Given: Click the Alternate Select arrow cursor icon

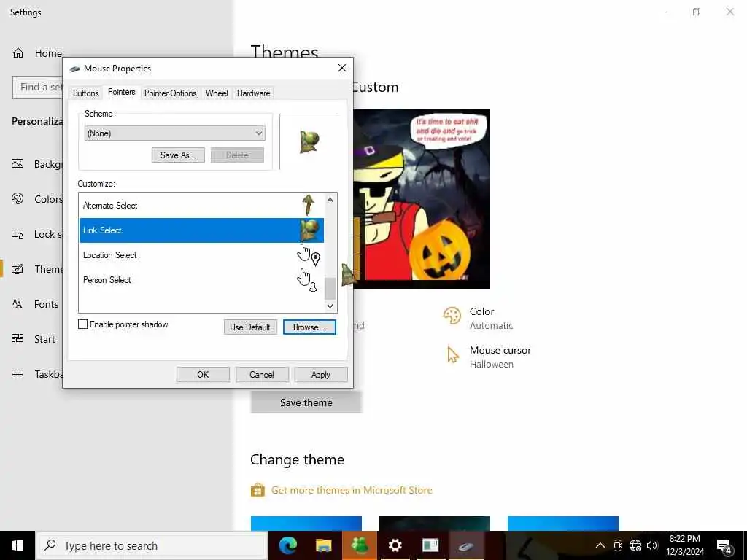Looking at the screenshot, I should click(x=309, y=205).
